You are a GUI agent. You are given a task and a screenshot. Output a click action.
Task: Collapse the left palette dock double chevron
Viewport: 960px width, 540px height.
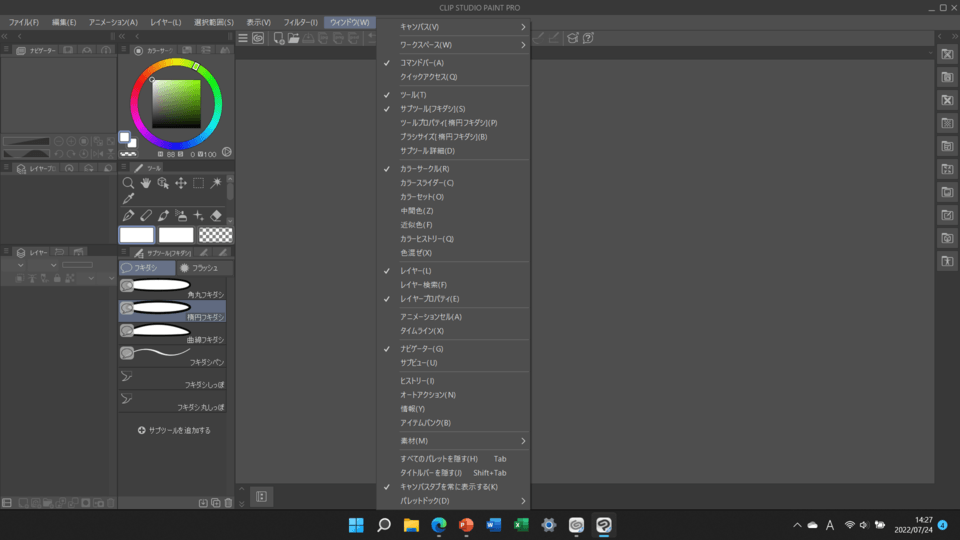click(5, 37)
